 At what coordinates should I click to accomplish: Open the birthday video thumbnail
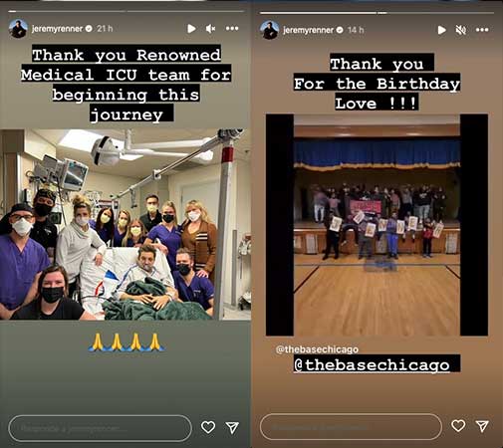click(377, 225)
